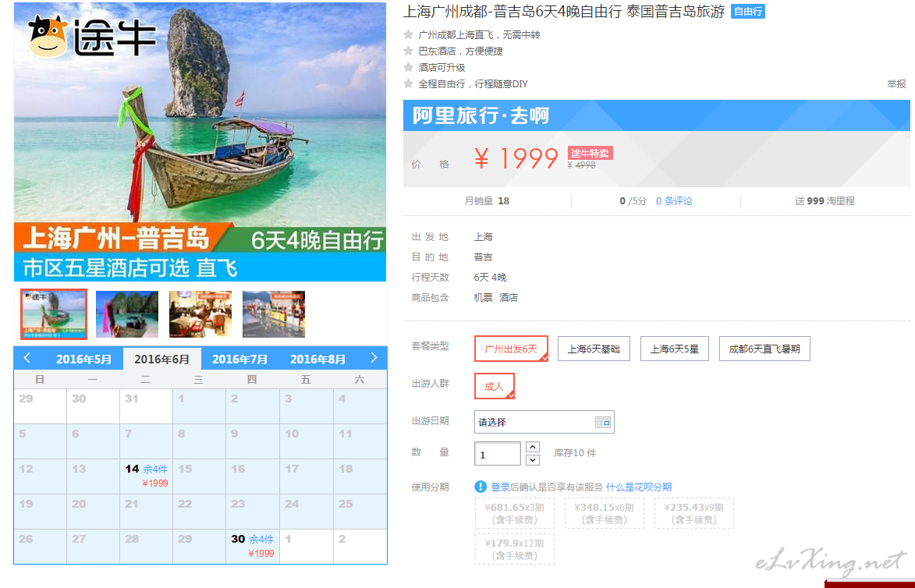Choose package 广州出发6天
Image resolution: width=915 pixels, height=588 pixels.
point(511,349)
